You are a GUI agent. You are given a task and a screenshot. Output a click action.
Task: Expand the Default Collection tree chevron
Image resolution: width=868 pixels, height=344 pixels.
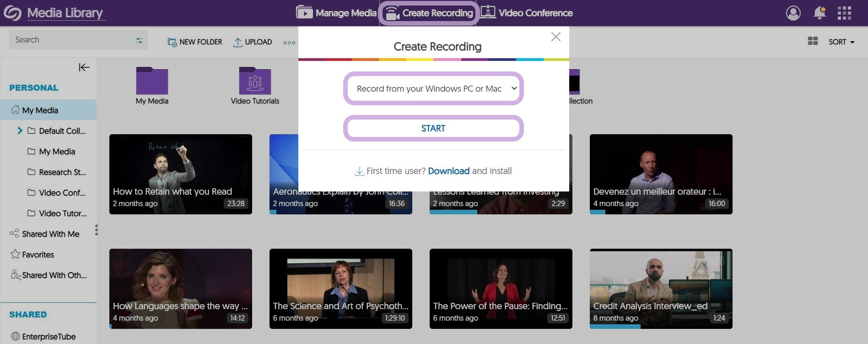(20, 131)
